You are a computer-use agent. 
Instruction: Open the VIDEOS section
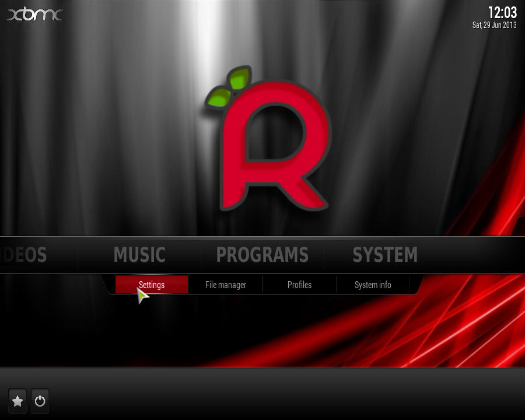(x=23, y=255)
